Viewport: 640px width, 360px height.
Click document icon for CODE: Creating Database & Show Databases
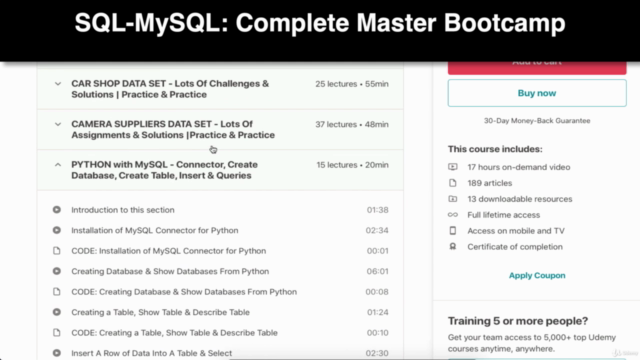point(57,291)
